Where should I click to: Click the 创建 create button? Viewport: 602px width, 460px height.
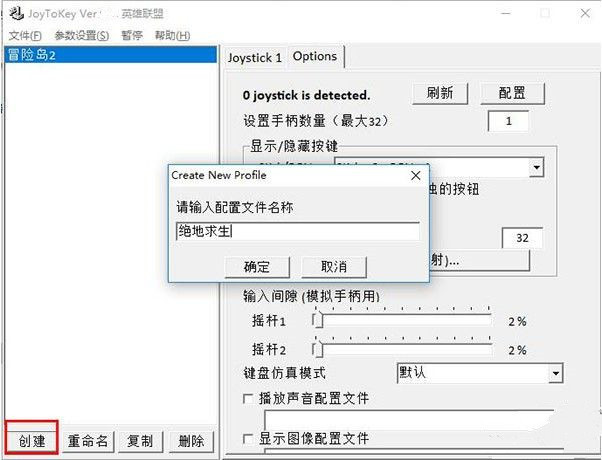[32, 441]
